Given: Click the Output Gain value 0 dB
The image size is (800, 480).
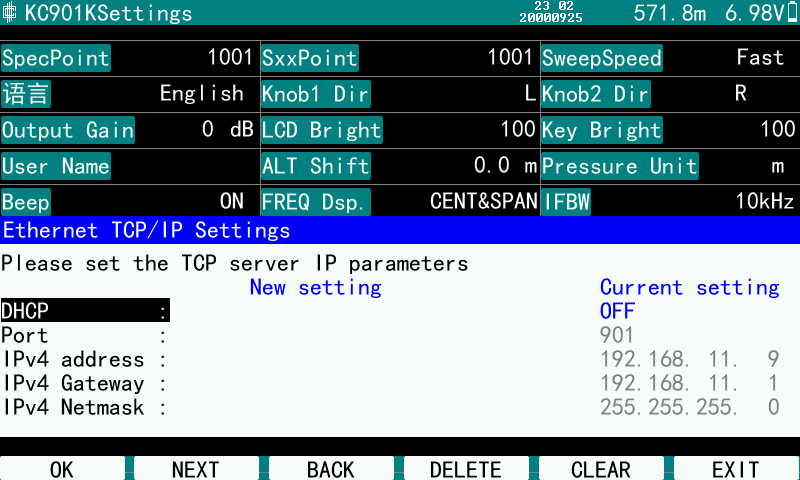Looking at the screenshot, I should 228,130.
